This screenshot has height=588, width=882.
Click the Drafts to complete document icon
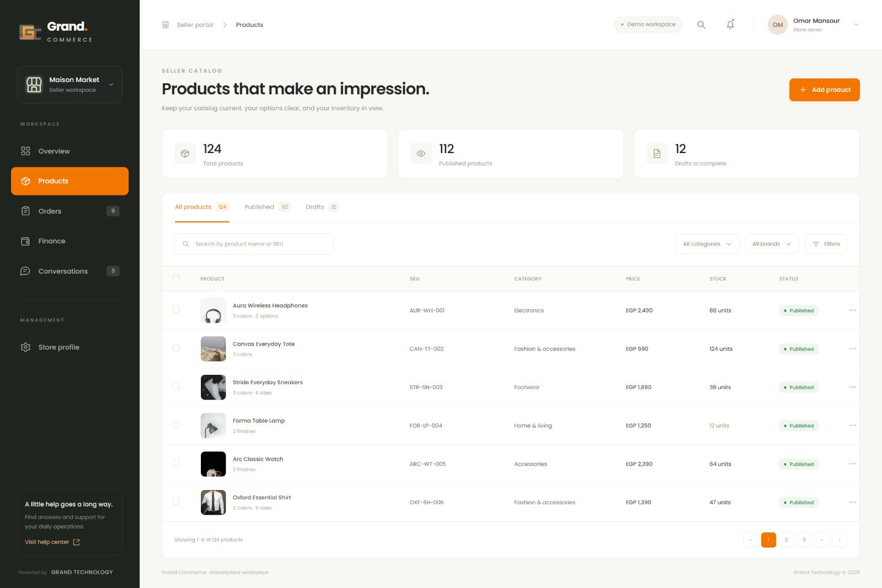(x=657, y=154)
